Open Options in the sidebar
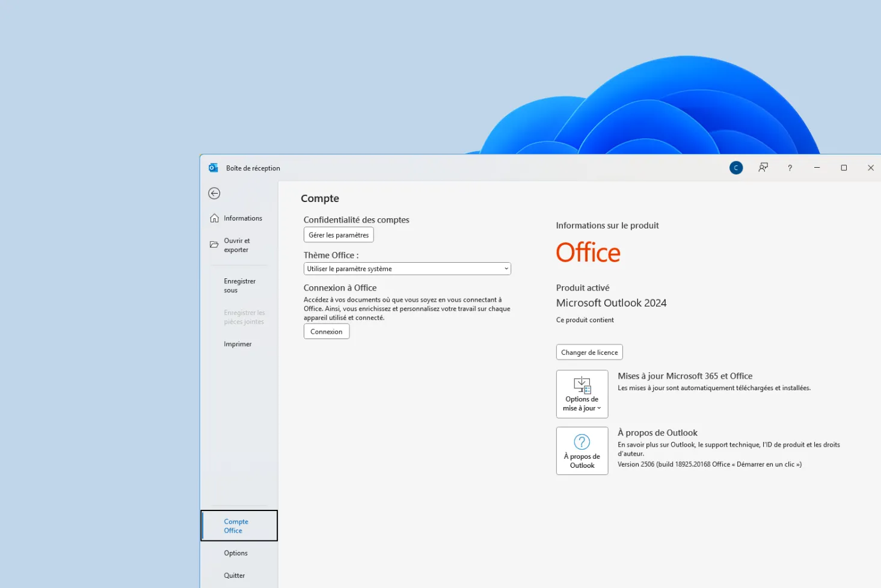Image resolution: width=881 pixels, height=588 pixels. click(x=239, y=553)
